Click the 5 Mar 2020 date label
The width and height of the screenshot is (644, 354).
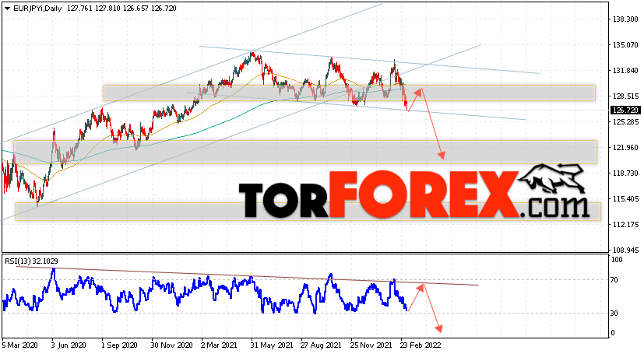pyautogui.click(x=20, y=345)
